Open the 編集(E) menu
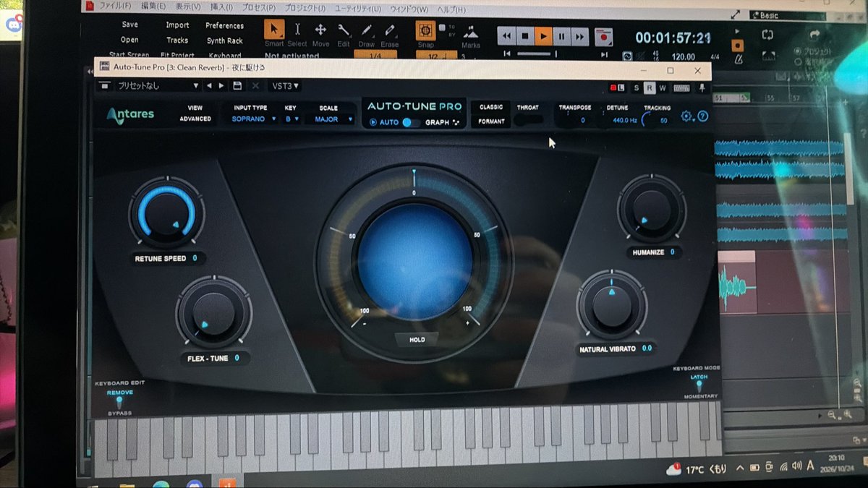Screen dimensions: 868x488 point(153,7)
